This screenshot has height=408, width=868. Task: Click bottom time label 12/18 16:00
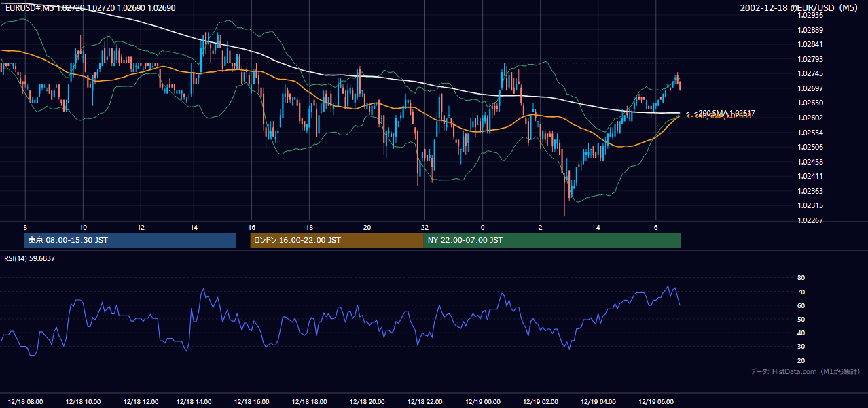click(251, 401)
